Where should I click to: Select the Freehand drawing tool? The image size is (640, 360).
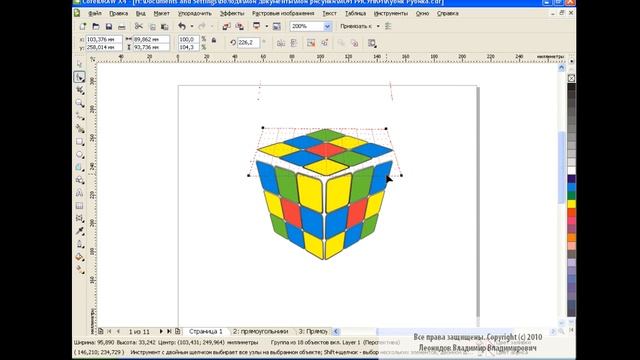point(80,116)
